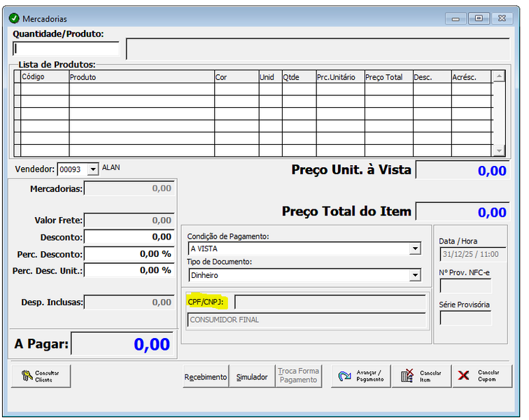The height and width of the screenshot is (420, 529).
Task: Open the Recebimento screen
Action: tap(206, 377)
